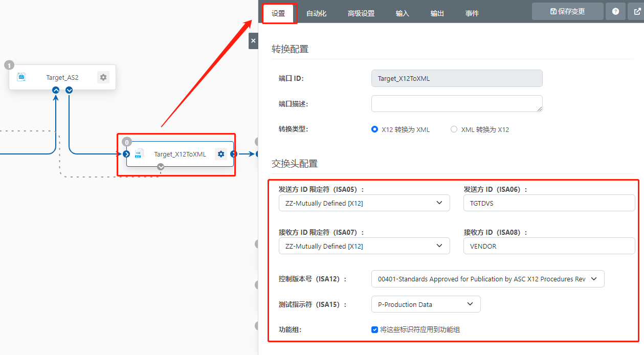The height and width of the screenshot is (355, 644).
Task: Click the help question mark icon
Action: (x=615, y=11)
